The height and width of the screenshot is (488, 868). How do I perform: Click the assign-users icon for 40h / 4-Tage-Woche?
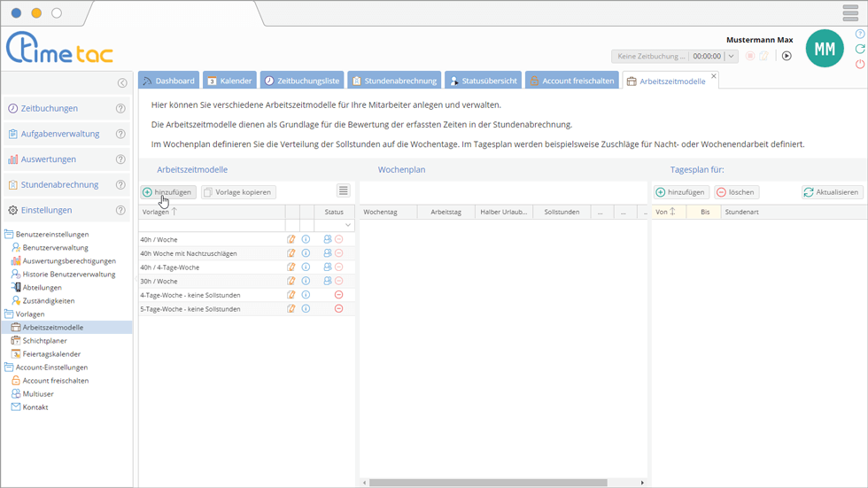[327, 267]
